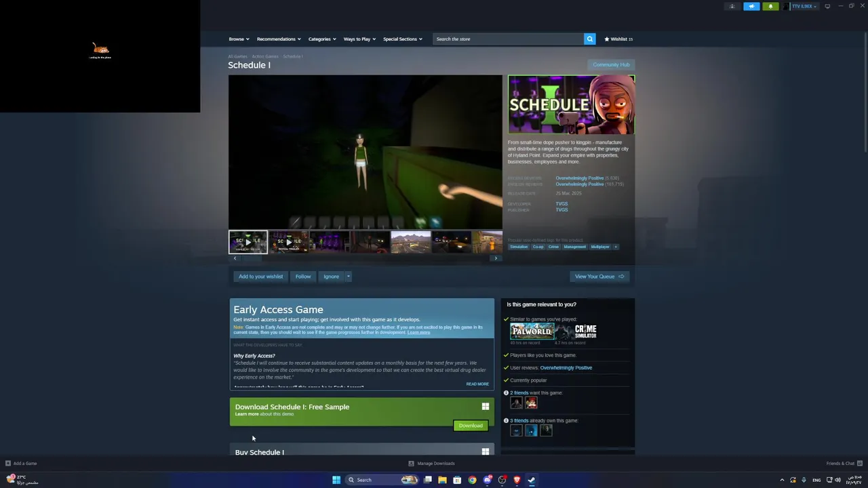Click the store search input field
Screen dimensions: 868x488
pyautogui.click(x=509, y=39)
